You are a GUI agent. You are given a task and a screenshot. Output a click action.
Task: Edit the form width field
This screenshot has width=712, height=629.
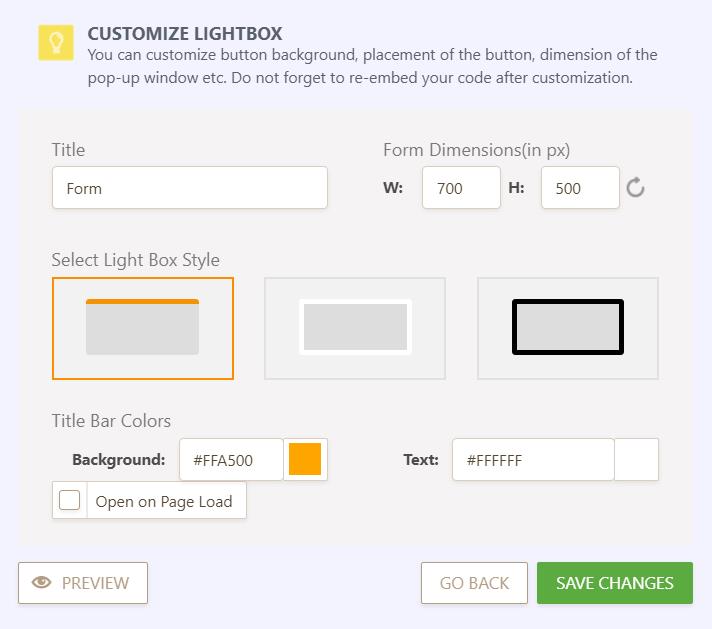click(461, 188)
